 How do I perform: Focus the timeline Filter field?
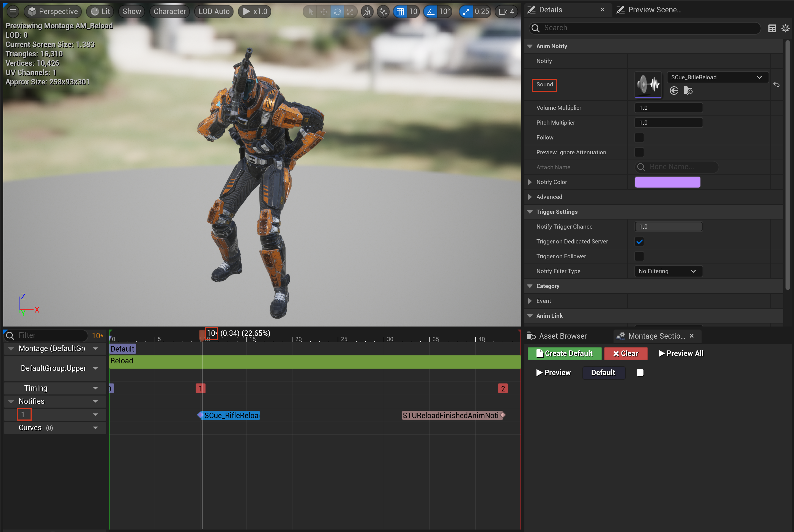pos(46,336)
